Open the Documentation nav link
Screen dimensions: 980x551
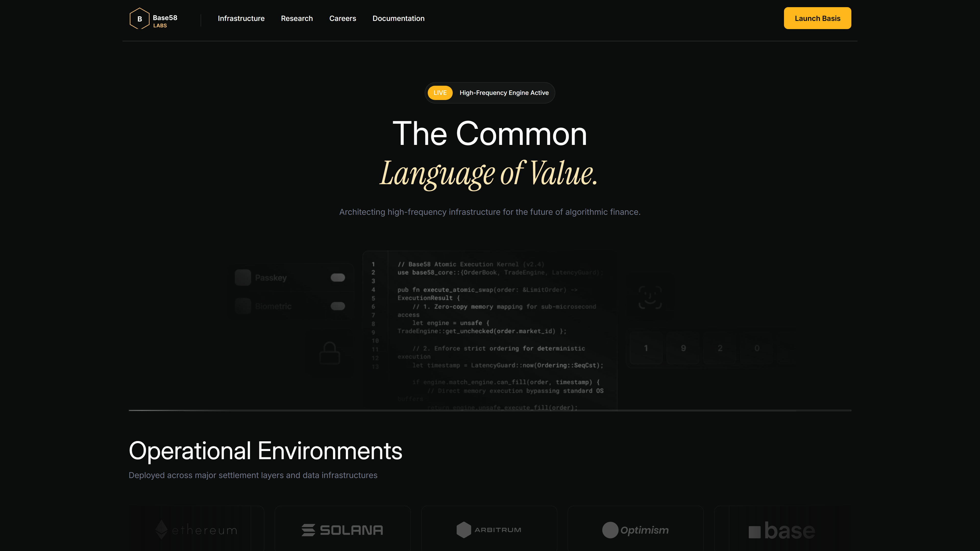pyautogui.click(x=398, y=18)
